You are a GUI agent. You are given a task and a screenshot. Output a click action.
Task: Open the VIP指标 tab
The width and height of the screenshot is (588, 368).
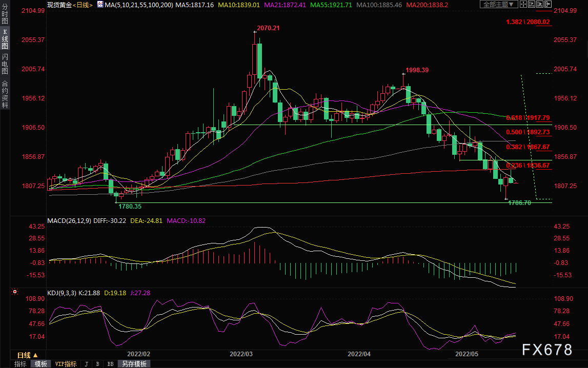(x=65, y=364)
